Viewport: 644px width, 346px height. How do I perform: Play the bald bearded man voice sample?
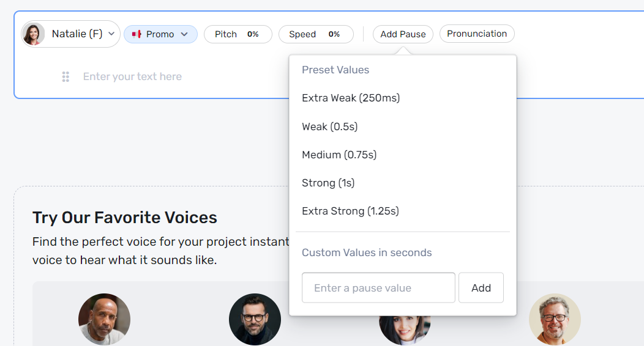(104, 319)
